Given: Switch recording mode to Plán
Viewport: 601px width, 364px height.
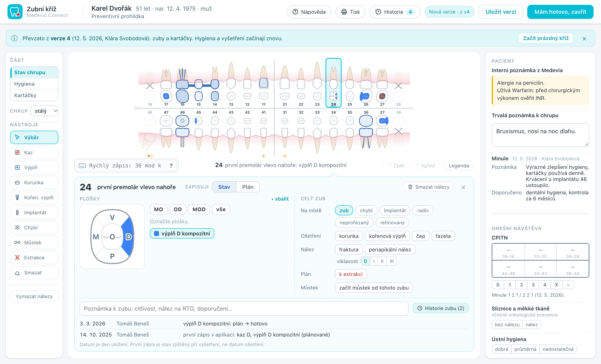Looking at the screenshot, I should tap(247, 187).
